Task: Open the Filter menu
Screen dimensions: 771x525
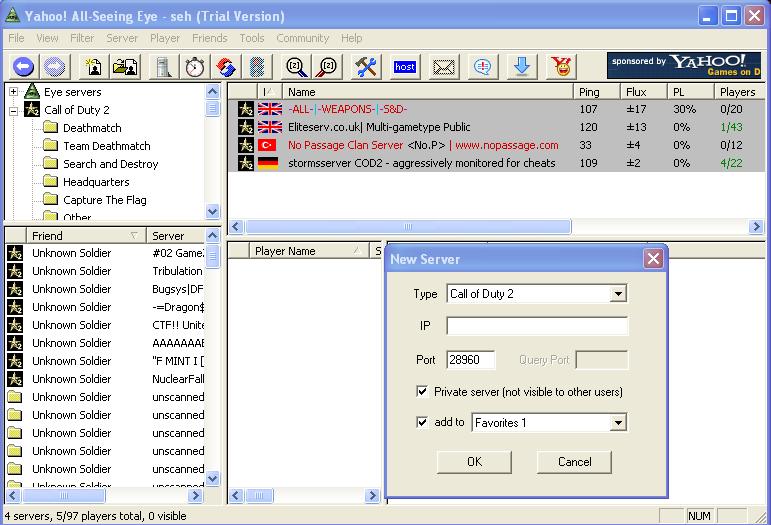Action: click(82, 38)
